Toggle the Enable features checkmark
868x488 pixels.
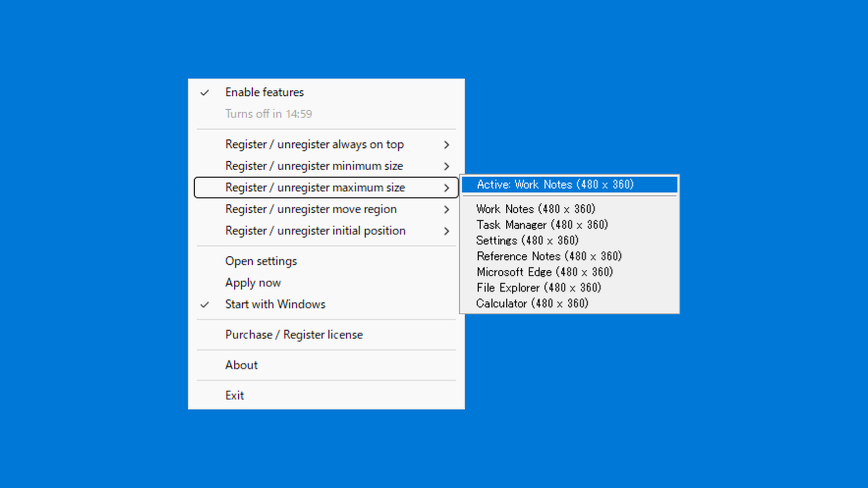pyautogui.click(x=205, y=93)
